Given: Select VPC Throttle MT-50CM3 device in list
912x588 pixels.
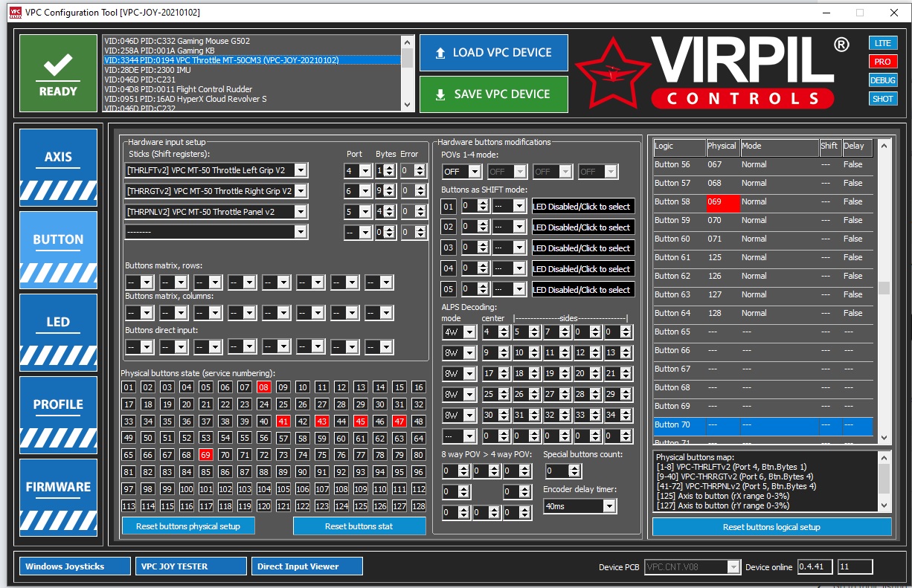Looking at the screenshot, I should point(251,60).
